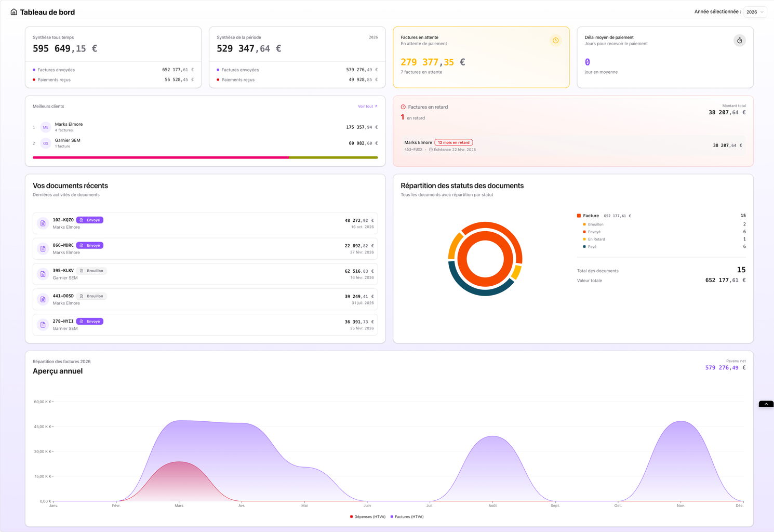
Task: Click the document icon for 102-KQZO
Action: (x=43, y=223)
